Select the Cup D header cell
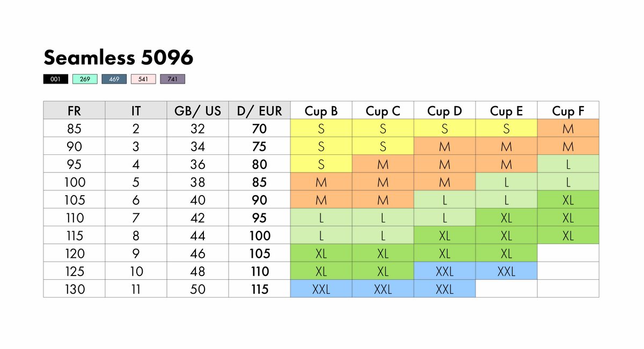The image size is (644, 349). (x=444, y=111)
